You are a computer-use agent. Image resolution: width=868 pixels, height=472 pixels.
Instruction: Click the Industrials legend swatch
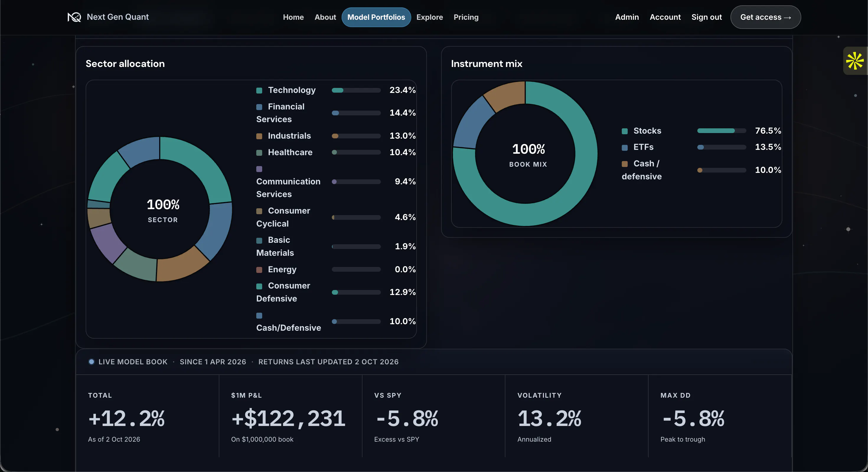(259, 136)
